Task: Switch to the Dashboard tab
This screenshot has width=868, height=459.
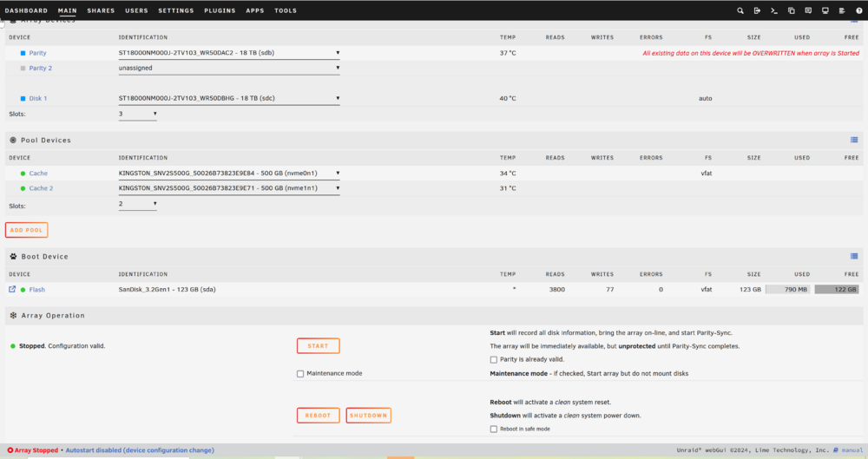Action: [x=26, y=10]
